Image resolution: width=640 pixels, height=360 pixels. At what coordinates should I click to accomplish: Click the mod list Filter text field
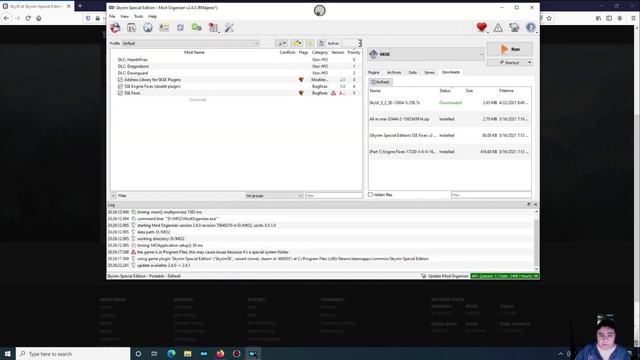(333, 196)
